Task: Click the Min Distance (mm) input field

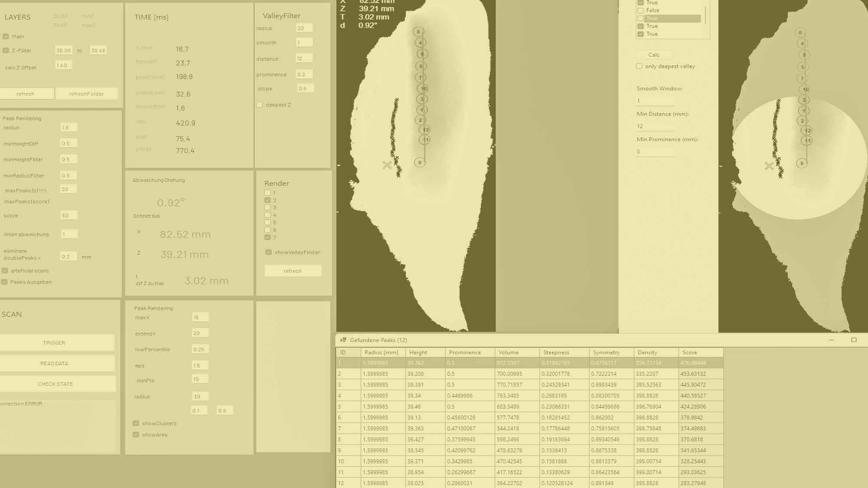Action: click(654, 126)
